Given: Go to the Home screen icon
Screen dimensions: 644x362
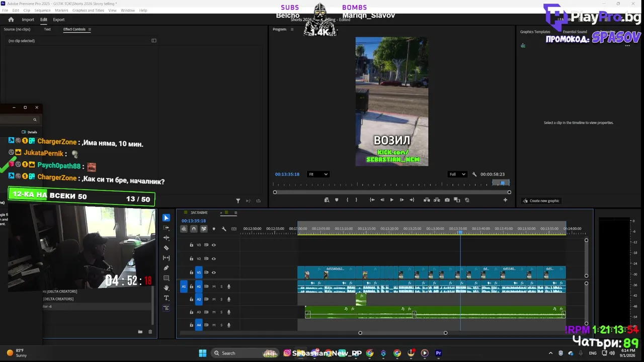Looking at the screenshot, I should (11, 20).
